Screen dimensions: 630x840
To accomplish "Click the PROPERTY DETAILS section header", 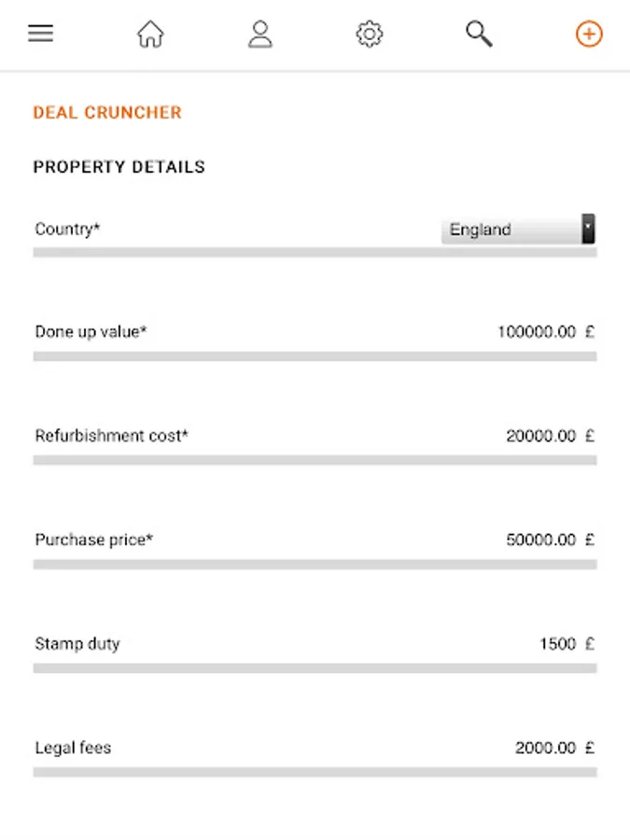I will point(119,167).
